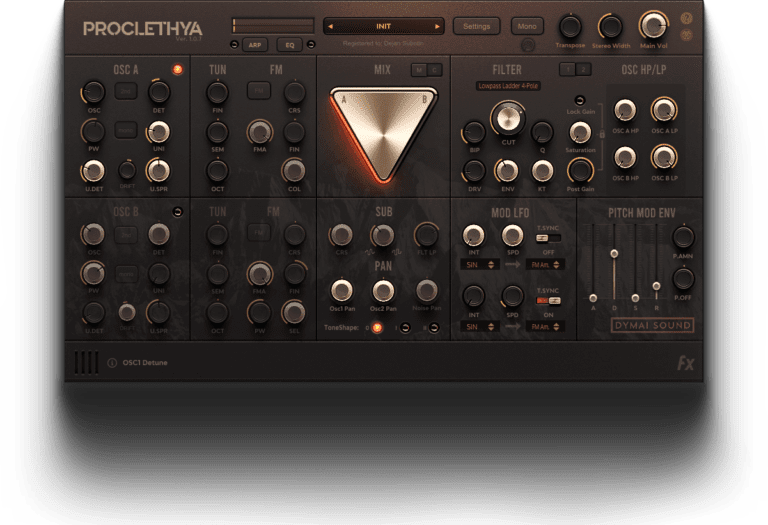Open the FX panel icon
Image resolution: width=768 pixels, height=525 pixels.
685,363
